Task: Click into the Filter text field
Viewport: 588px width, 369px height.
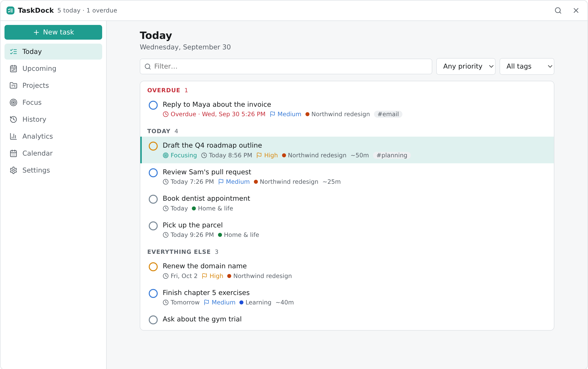Action: click(x=286, y=66)
